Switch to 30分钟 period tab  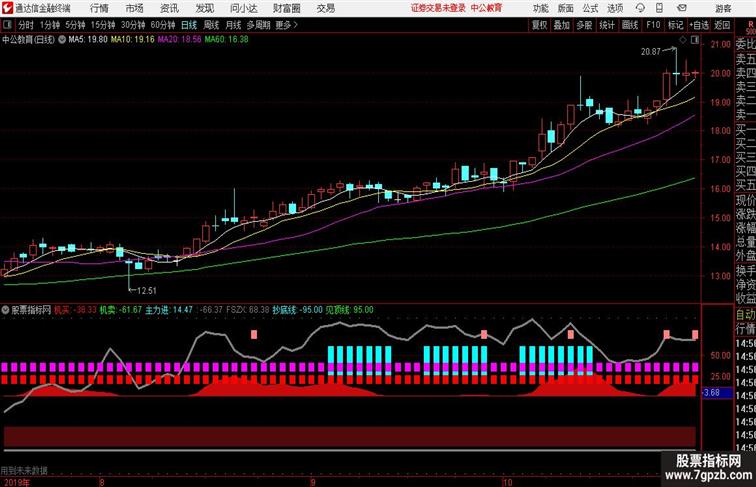(x=133, y=25)
